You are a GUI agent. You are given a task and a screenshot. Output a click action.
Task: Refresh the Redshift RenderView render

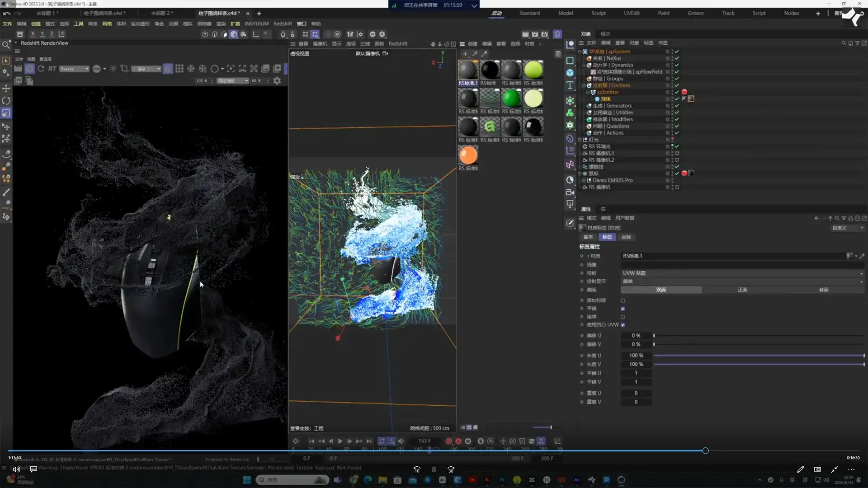click(41, 69)
